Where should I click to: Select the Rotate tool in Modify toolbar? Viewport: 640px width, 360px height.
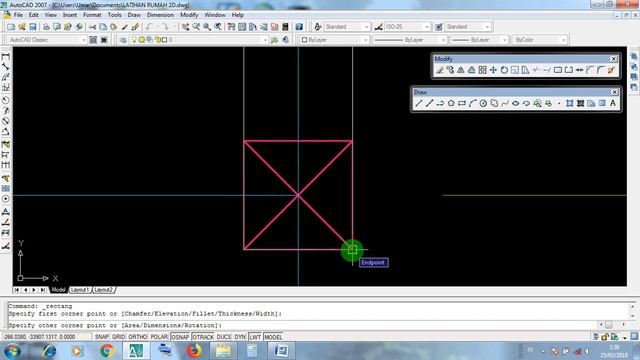pyautogui.click(x=504, y=70)
